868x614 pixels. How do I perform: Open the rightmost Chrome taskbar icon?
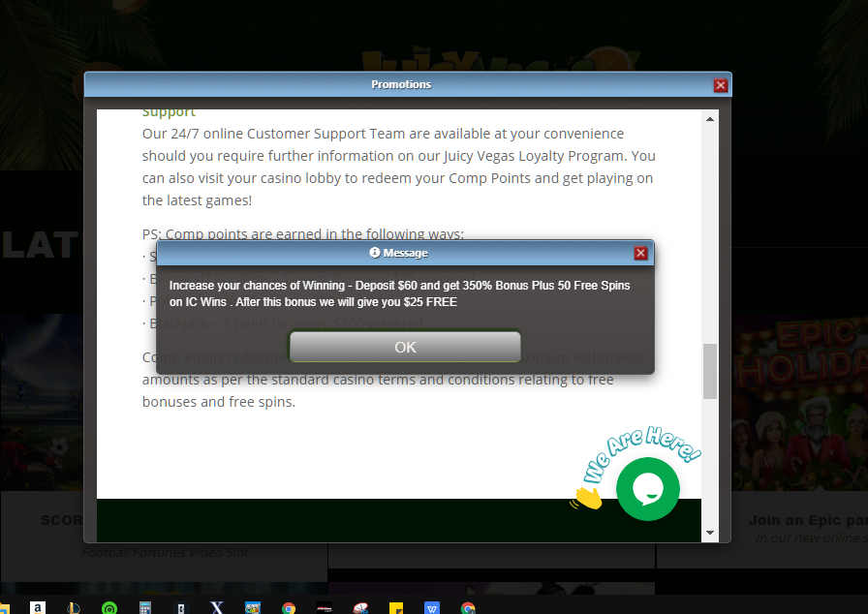(x=468, y=608)
